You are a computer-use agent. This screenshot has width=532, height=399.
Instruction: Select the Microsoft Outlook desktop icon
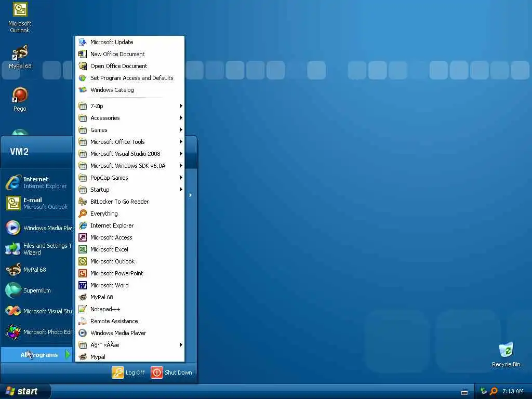pyautogui.click(x=20, y=18)
